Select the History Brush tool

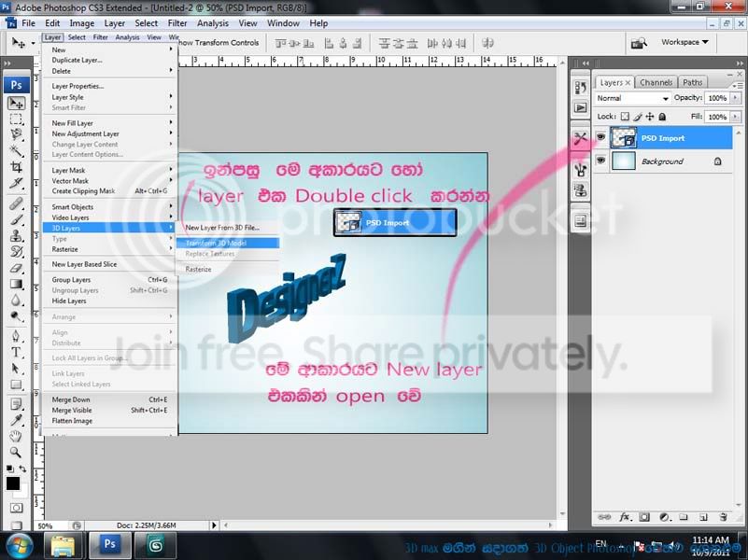click(16, 252)
